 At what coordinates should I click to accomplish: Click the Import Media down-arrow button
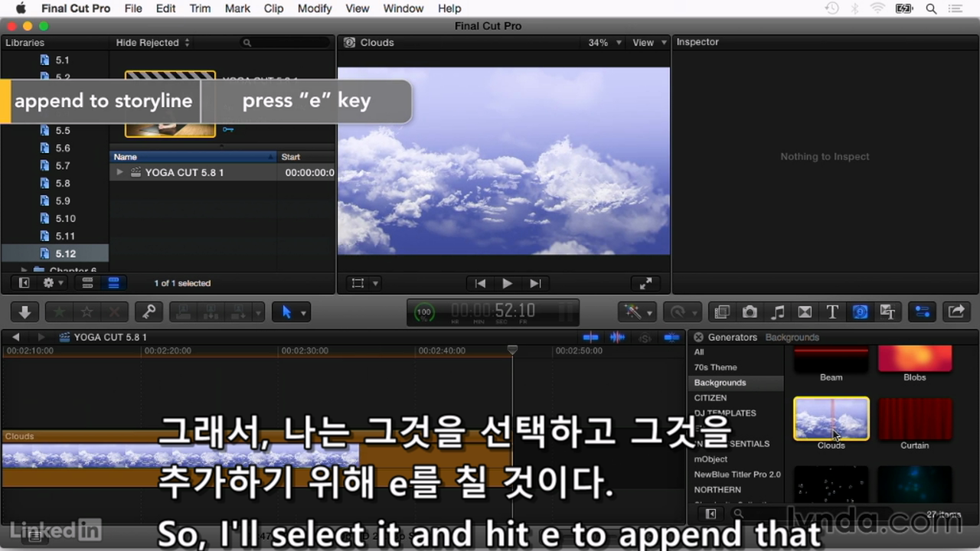click(24, 311)
